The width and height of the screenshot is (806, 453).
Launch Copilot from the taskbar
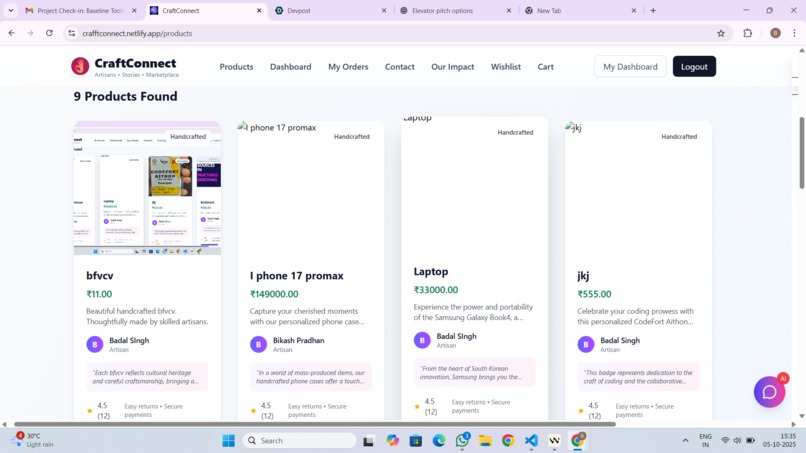pyautogui.click(x=393, y=441)
